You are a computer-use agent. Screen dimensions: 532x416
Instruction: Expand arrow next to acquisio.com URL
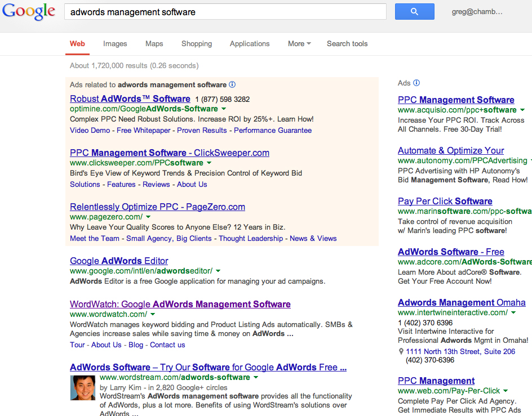coord(522,110)
